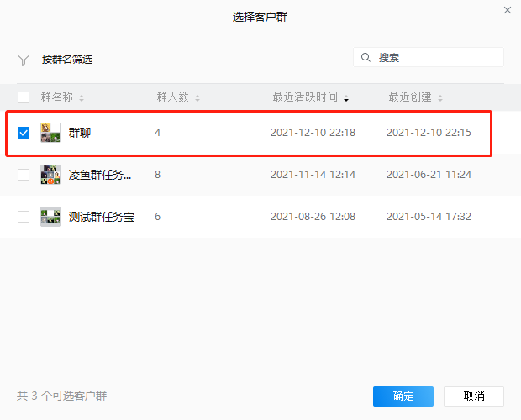
Task: Close the 选择客户群 dialog
Action: (x=507, y=11)
